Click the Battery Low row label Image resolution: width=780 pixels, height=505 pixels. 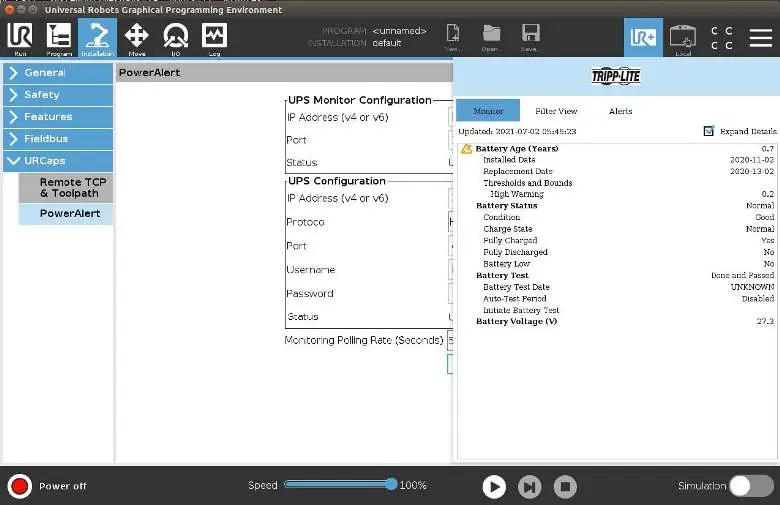point(506,264)
